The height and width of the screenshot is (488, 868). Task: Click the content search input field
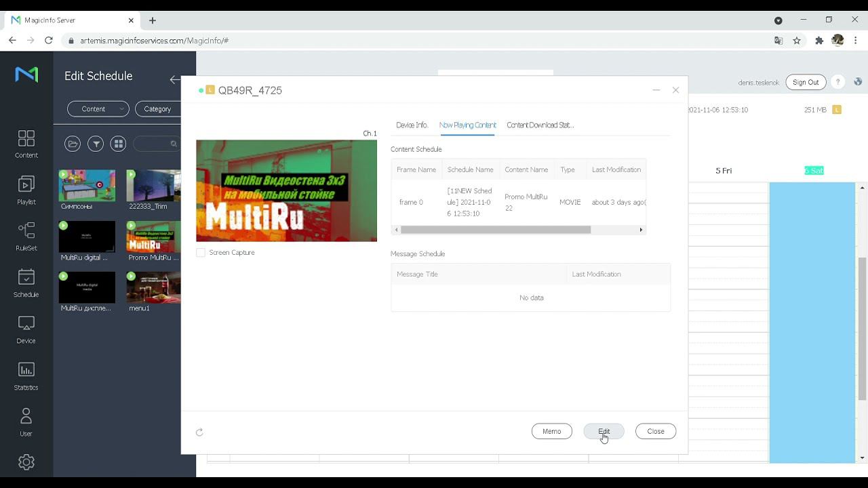click(157, 144)
